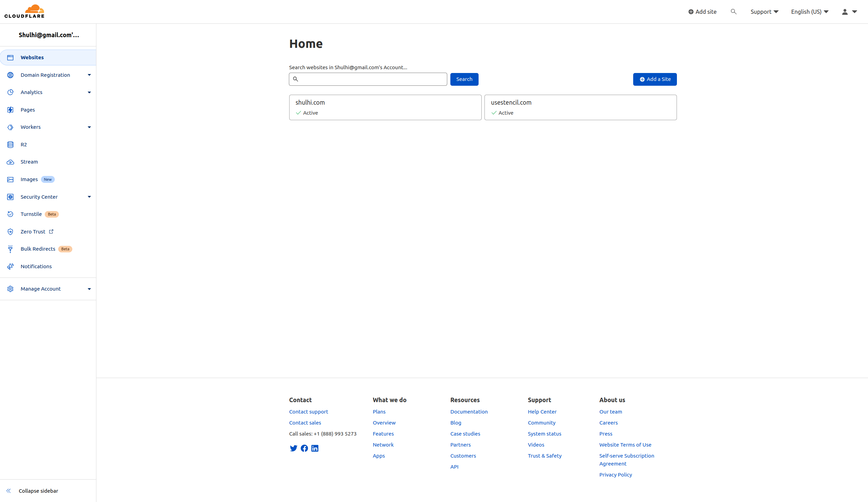Viewport: 868px width, 502px height.
Task: Click the blue Search button
Action: [x=464, y=79]
